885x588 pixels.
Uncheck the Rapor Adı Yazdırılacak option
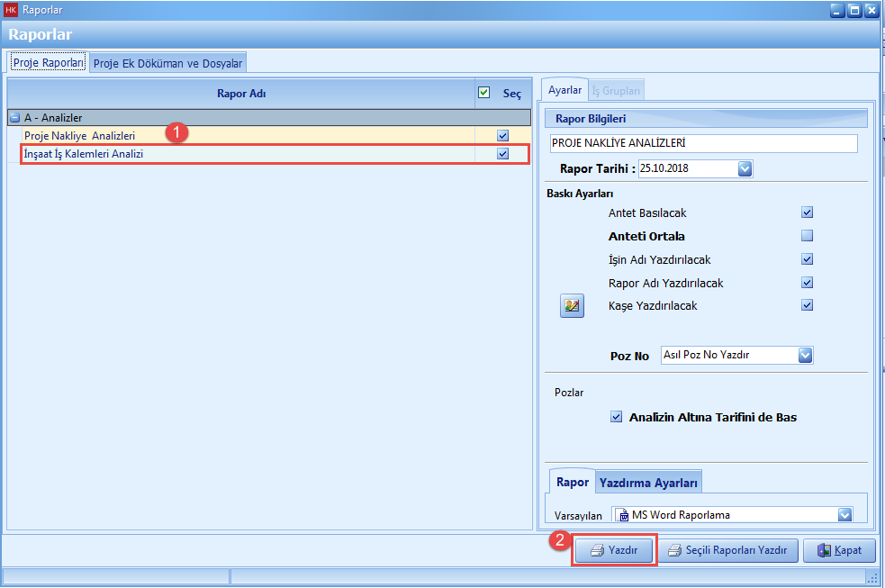807,283
